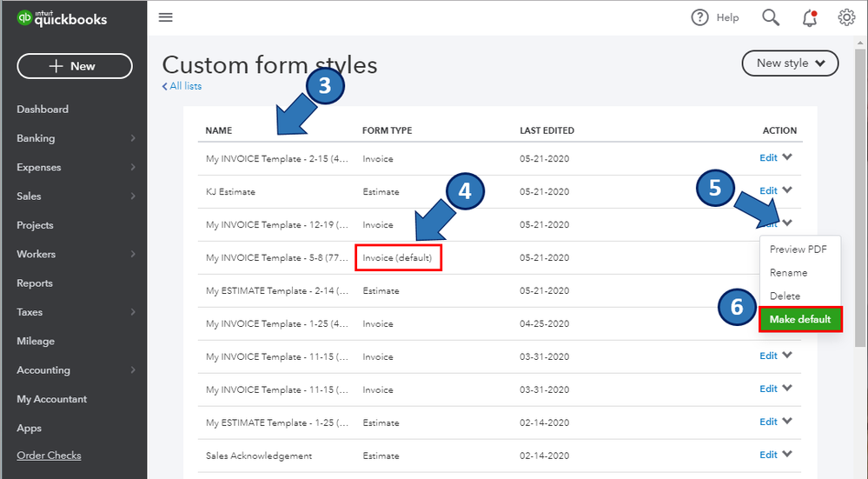
Task: Select Make default from the menu
Action: click(x=800, y=320)
